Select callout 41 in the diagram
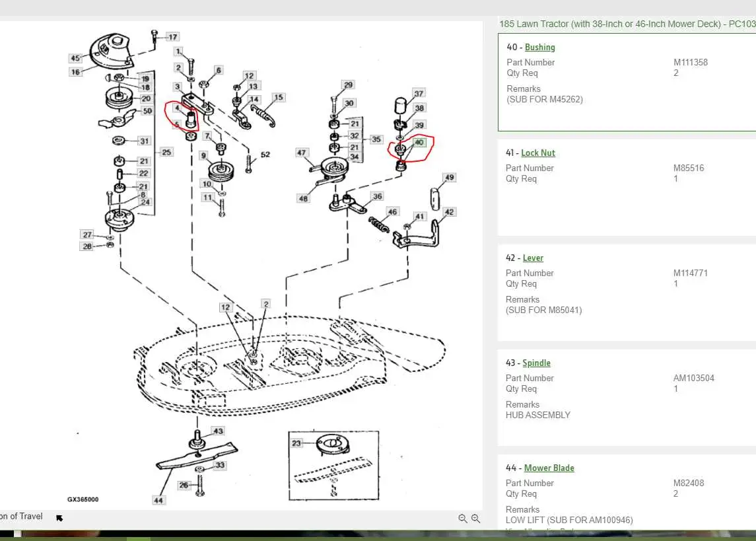Viewport: 756px width, 541px height. 420,217
